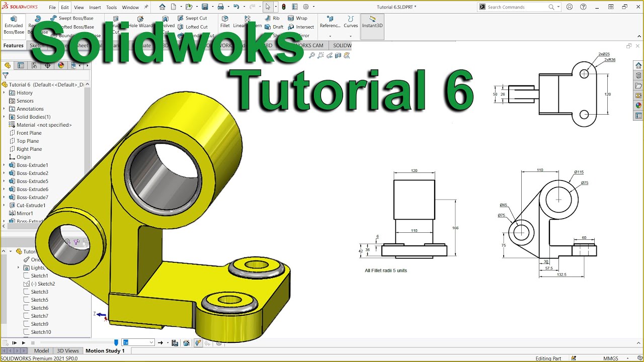Save the part with the Save icon
This screenshot has width=644, height=362.
tap(205, 7)
